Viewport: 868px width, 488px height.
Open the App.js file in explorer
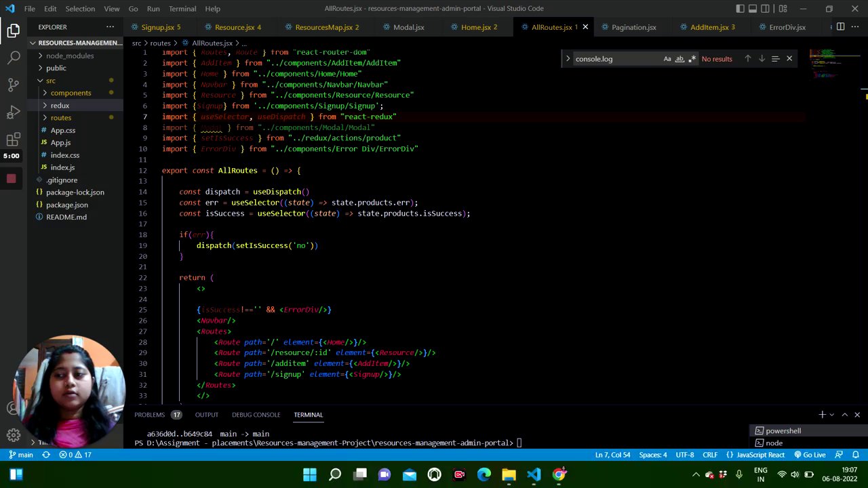60,142
